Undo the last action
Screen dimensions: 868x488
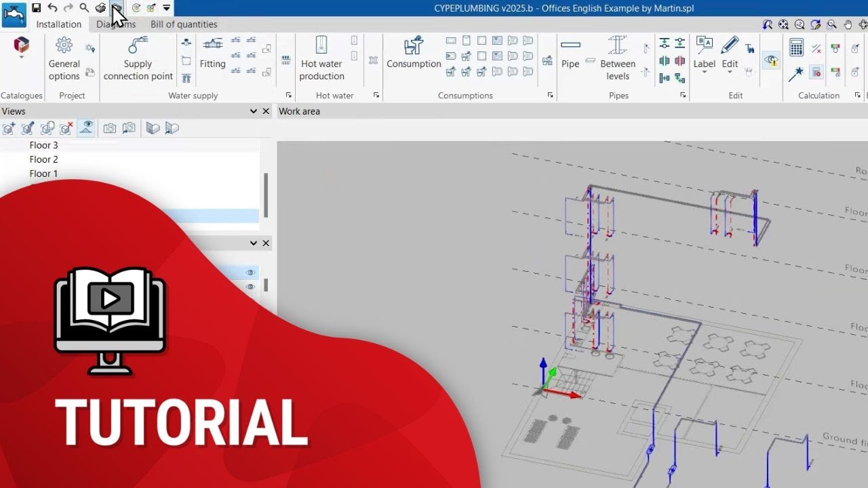[52, 8]
